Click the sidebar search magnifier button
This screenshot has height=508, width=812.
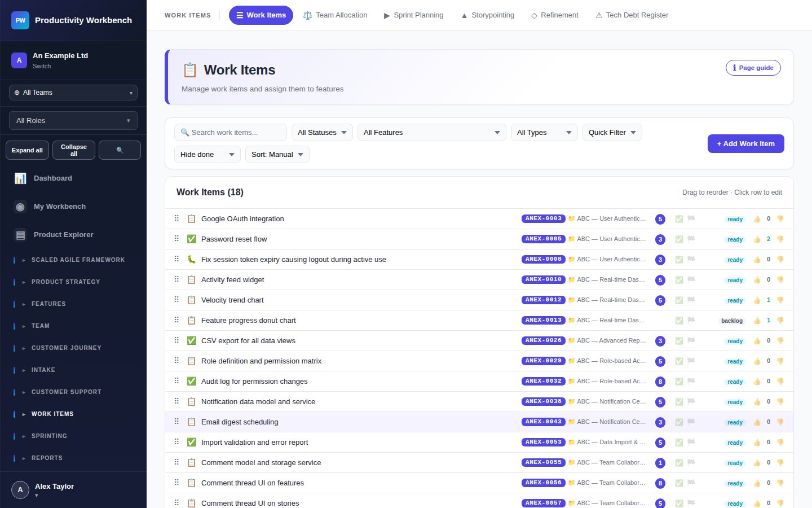click(x=120, y=150)
